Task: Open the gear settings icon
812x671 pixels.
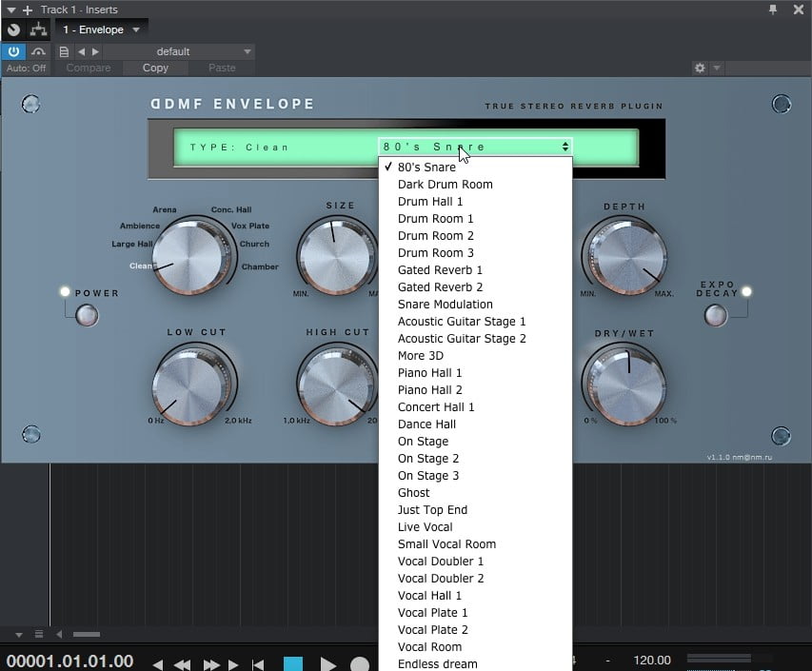Action: (x=700, y=68)
